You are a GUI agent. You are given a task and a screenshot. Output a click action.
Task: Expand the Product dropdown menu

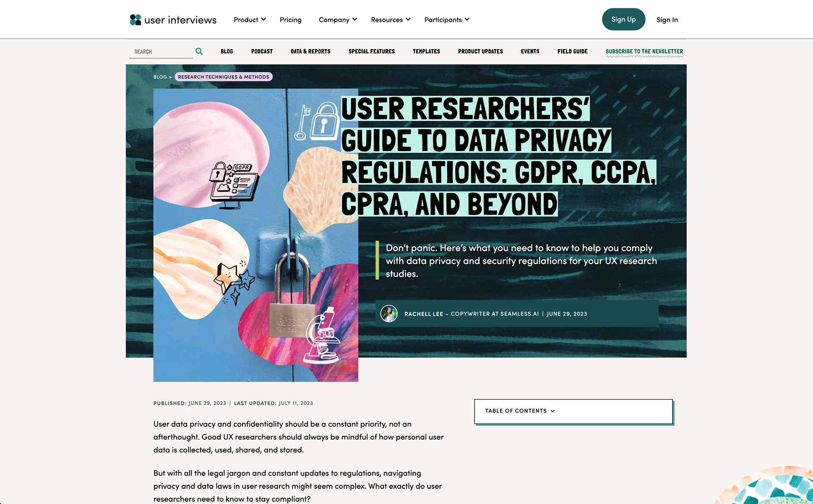pos(249,20)
